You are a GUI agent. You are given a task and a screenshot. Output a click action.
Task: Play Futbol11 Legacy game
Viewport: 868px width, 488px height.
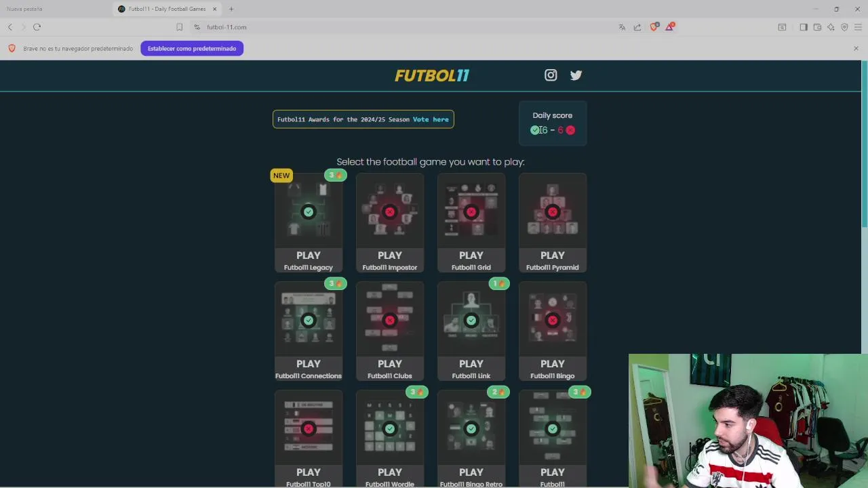pos(309,224)
